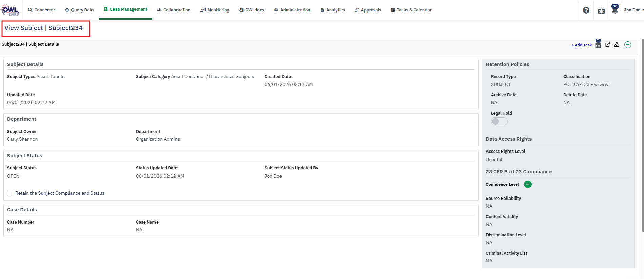The height and width of the screenshot is (279, 644).
Task: Toggle the Legal Hold switch
Action: (x=499, y=121)
